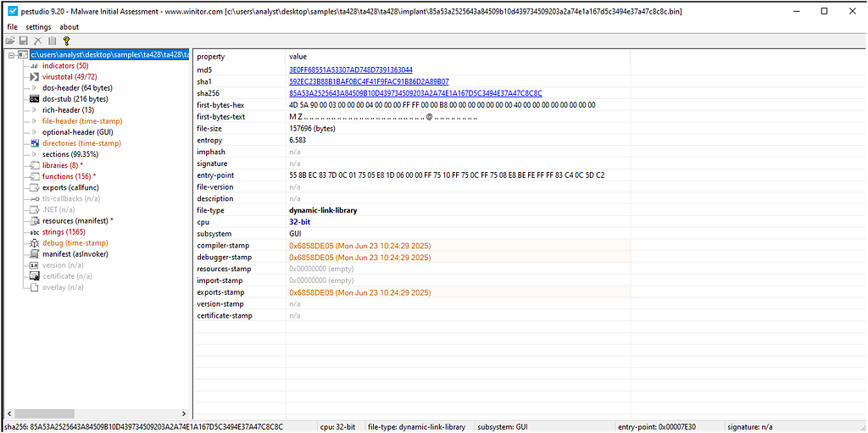Open the about menu
This screenshot has width=868, height=433.
point(70,26)
